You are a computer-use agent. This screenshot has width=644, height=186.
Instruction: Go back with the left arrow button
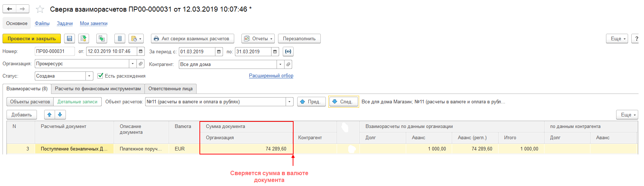9,9
